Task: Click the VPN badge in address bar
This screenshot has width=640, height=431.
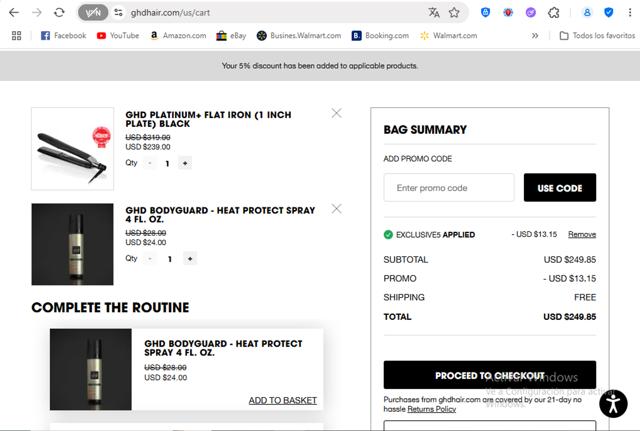Action: (x=93, y=13)
